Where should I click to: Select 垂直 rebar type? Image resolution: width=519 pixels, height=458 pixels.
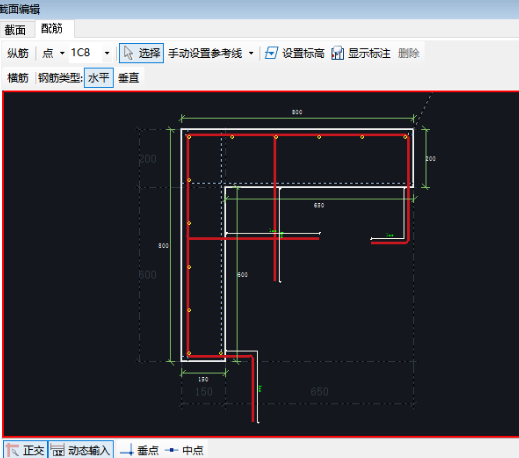128,78
